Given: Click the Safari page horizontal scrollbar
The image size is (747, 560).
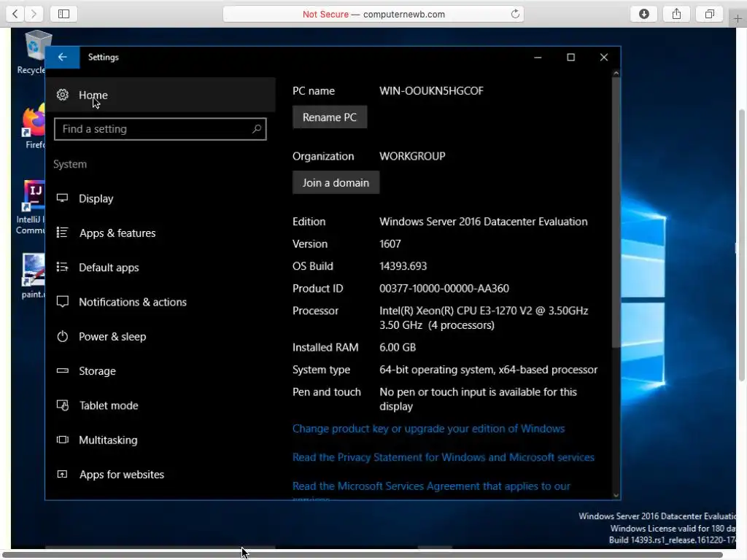Looking at the screenshot, I should click(362, 555).
